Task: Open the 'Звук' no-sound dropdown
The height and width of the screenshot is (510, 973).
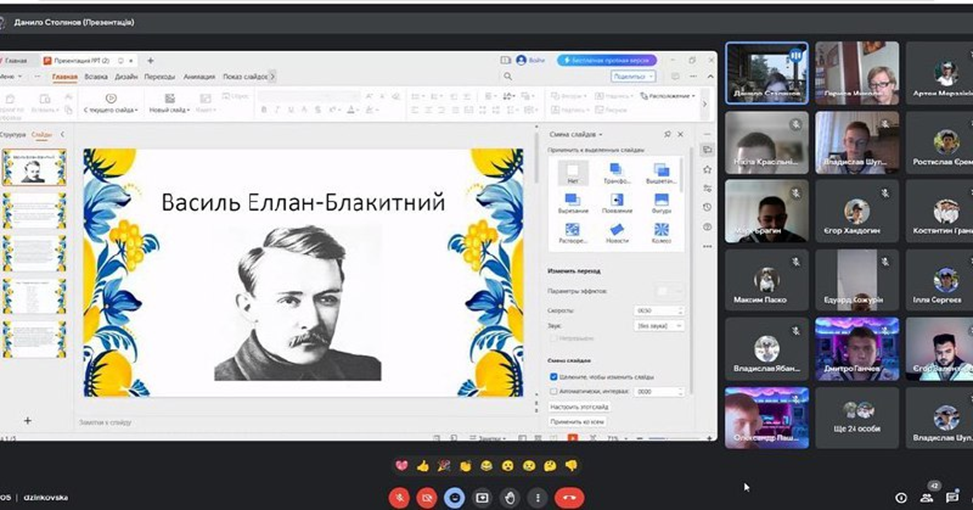Action: (659, 325)
